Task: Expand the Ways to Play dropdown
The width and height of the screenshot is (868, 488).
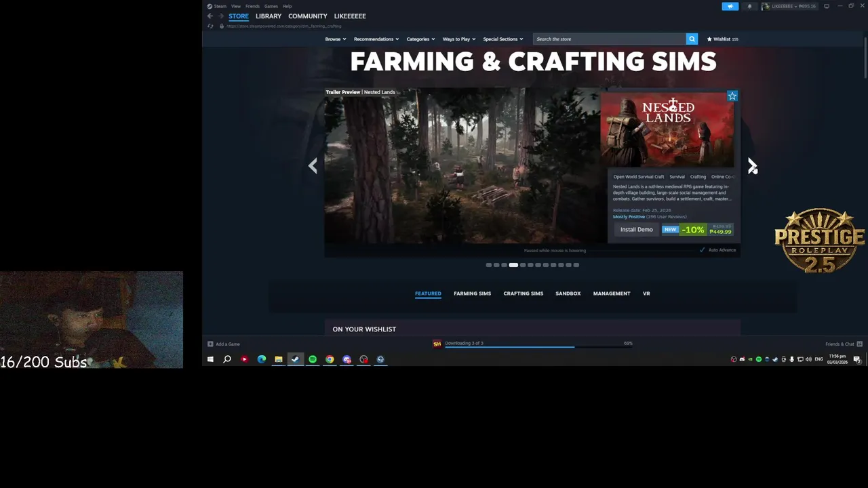Action: coord(459,39)
